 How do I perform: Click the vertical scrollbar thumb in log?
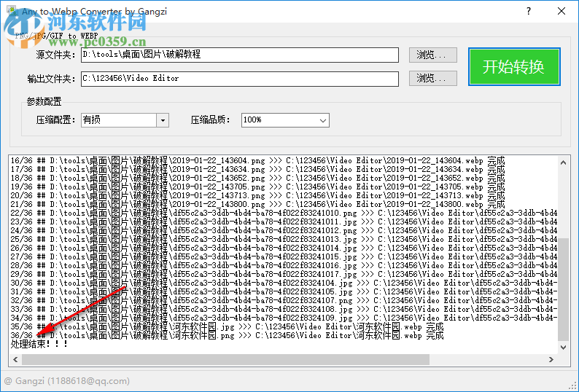pyautogui.click(x=563, y=290)
